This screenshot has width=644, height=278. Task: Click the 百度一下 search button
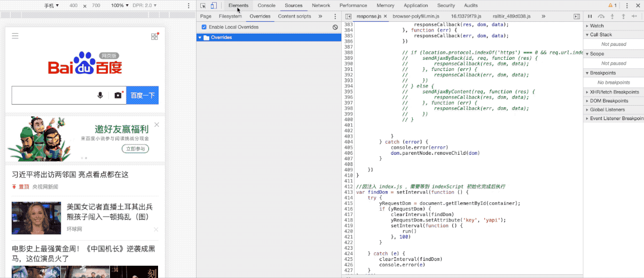click(x=142, y=96)
